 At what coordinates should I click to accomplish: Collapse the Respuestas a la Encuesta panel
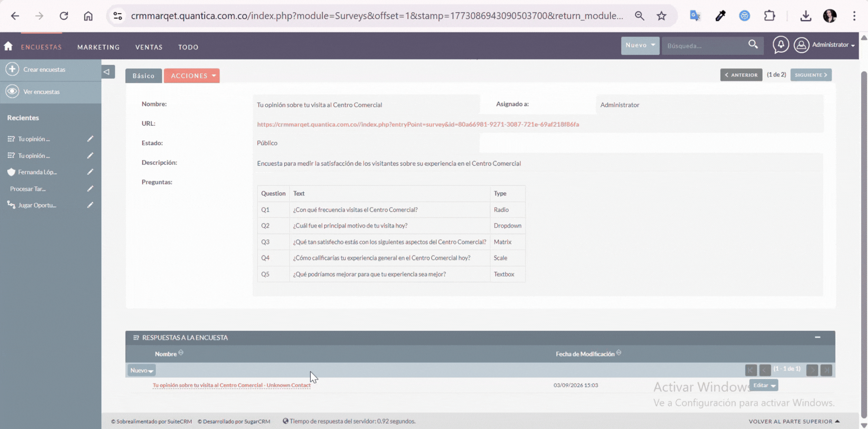[x=817, y=337]
